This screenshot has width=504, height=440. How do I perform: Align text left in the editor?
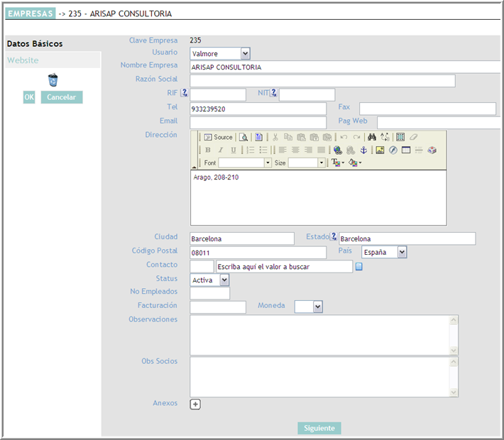pyautogui.click(x=283, y=150)
